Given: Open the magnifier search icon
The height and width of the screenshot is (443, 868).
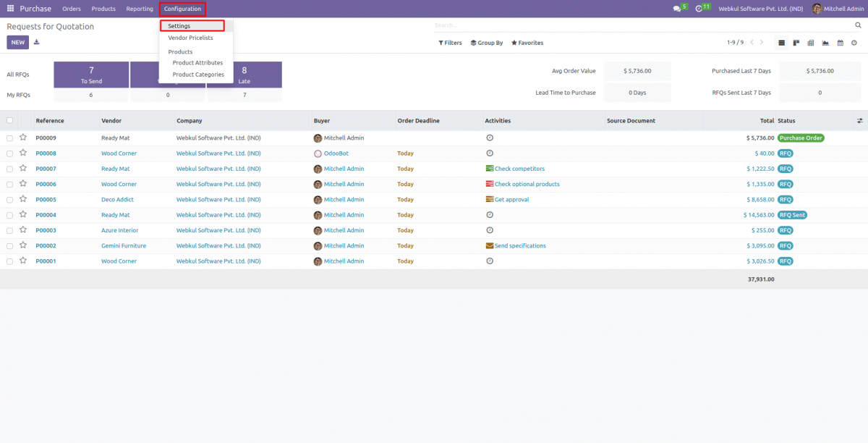Looking at the screenshot, I should (857, 24).
